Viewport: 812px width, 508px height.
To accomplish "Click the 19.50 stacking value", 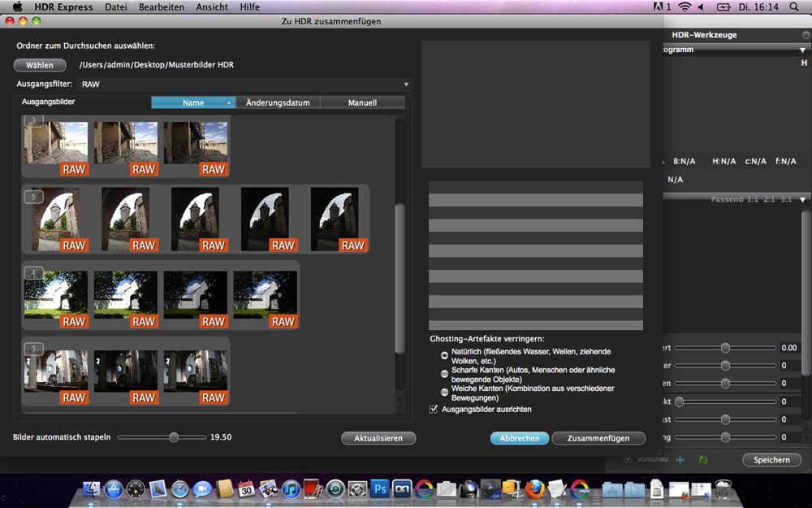I will (221, 437).
